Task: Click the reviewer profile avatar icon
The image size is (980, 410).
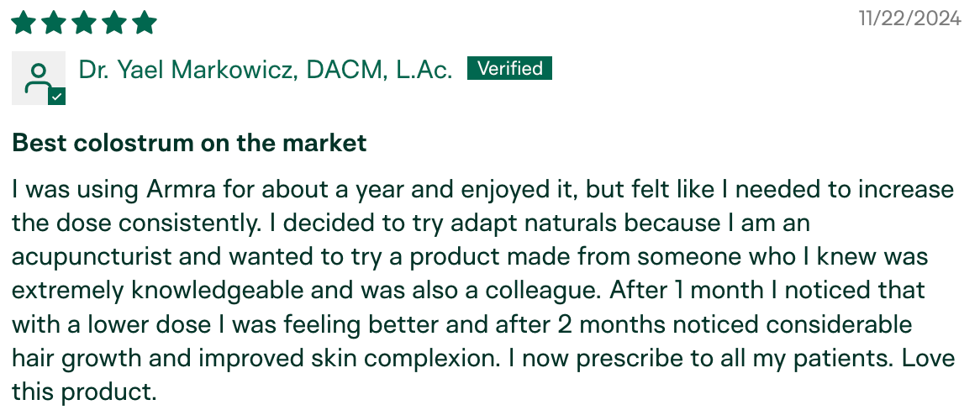Action: [x=37, y=77]
